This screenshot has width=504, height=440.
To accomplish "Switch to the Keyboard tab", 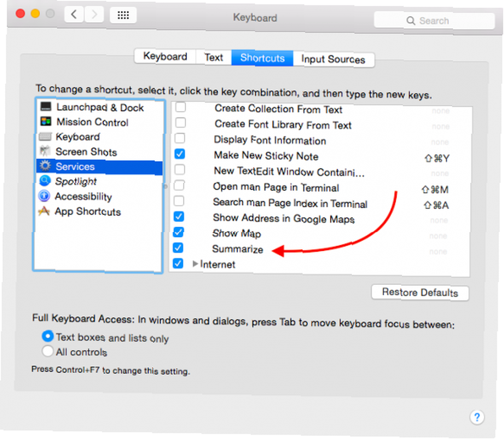I will pyautogui.click(x=165, y=56).
